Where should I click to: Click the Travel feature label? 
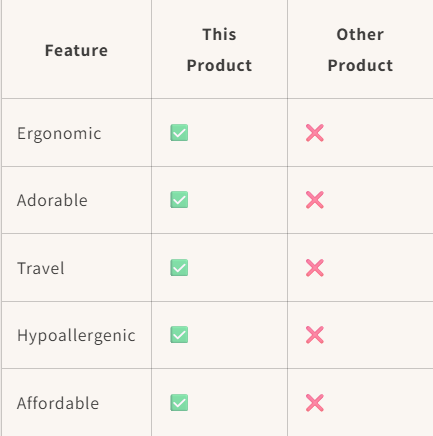[41, 268]
